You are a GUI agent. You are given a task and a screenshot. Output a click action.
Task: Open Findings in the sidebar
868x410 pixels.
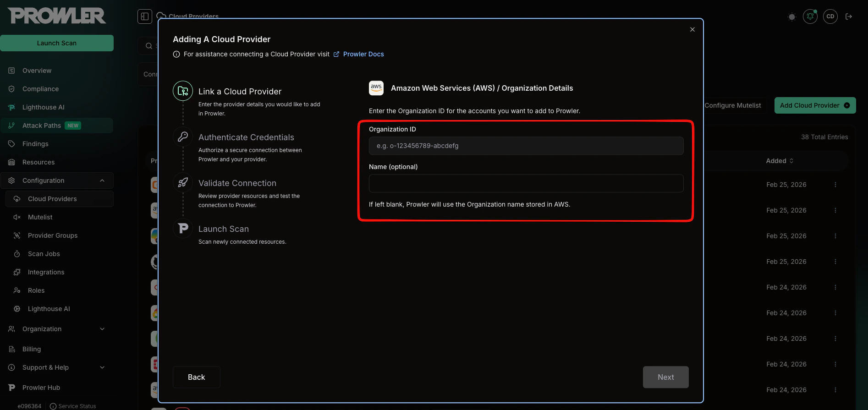[35, 144]
